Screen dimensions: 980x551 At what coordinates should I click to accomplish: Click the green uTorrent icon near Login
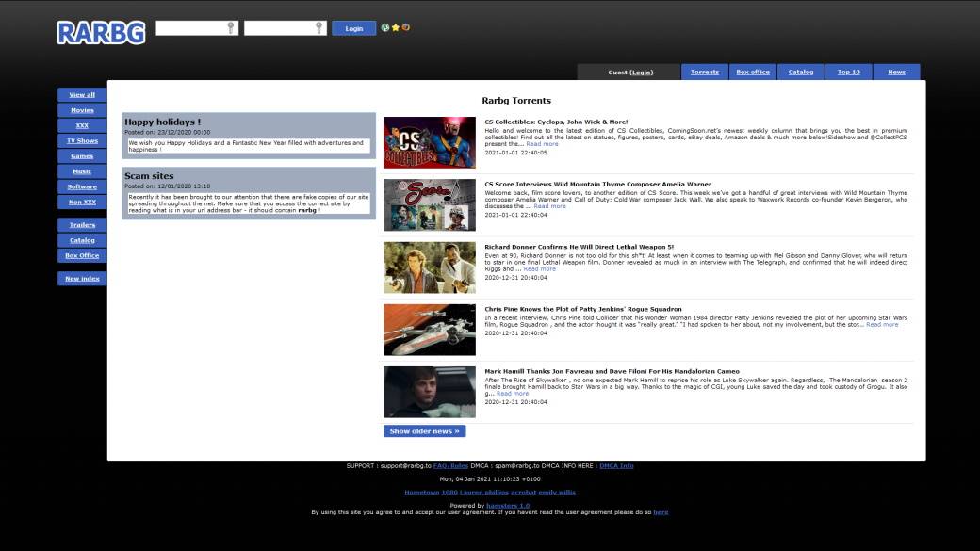coord(385,27)
